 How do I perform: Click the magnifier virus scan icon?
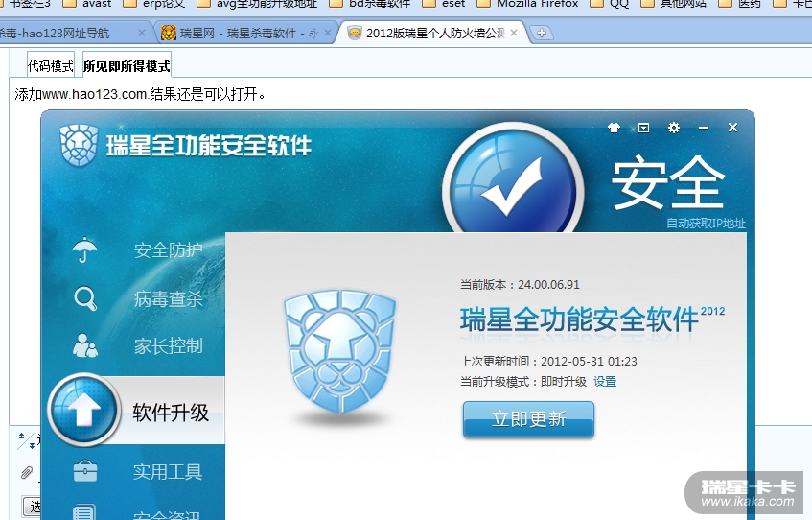85,298
